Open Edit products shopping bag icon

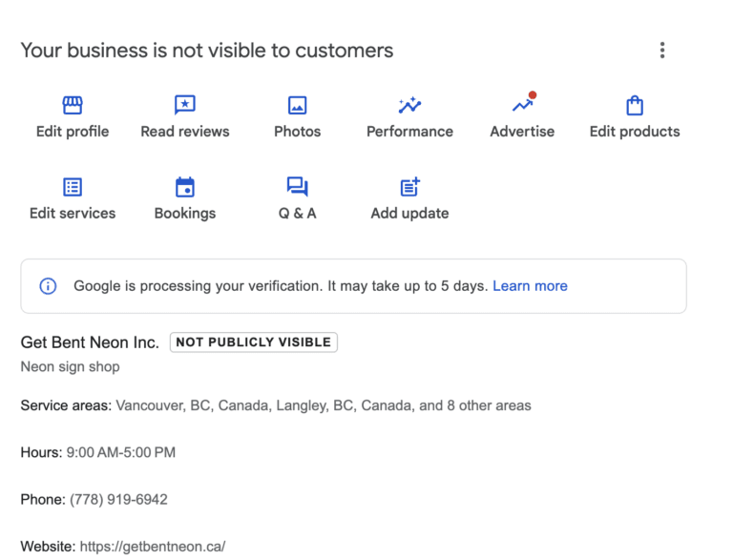tap(635, 105)
